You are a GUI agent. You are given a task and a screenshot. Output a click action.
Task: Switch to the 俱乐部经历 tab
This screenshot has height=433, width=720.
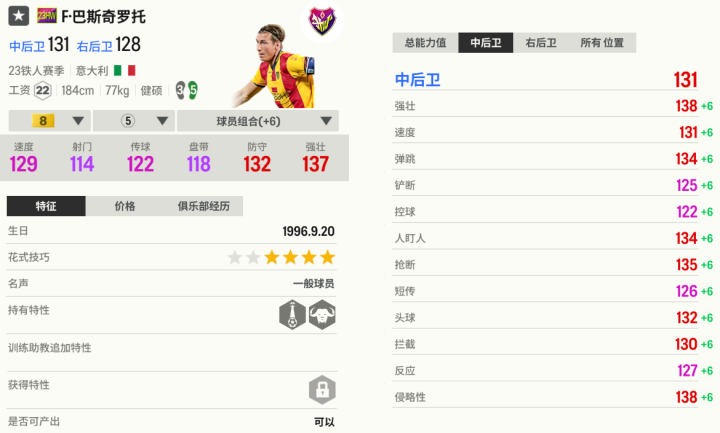pos(203,206)
